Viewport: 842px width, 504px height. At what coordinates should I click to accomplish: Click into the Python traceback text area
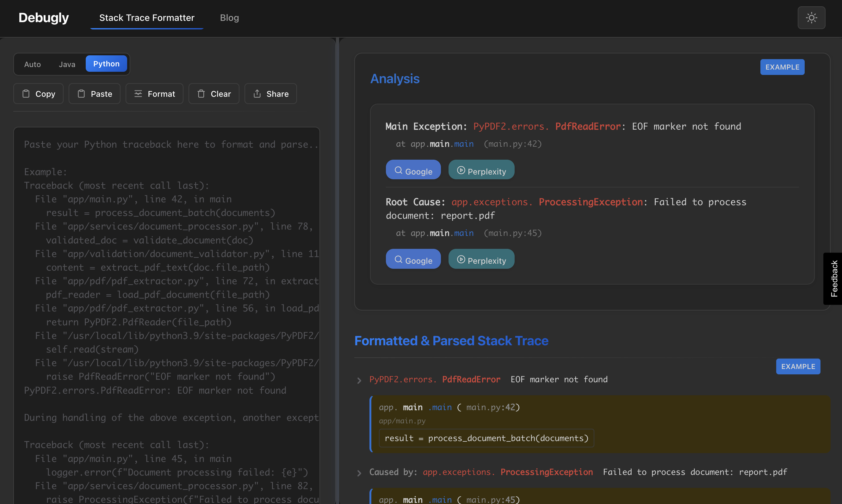pos(166,316)
